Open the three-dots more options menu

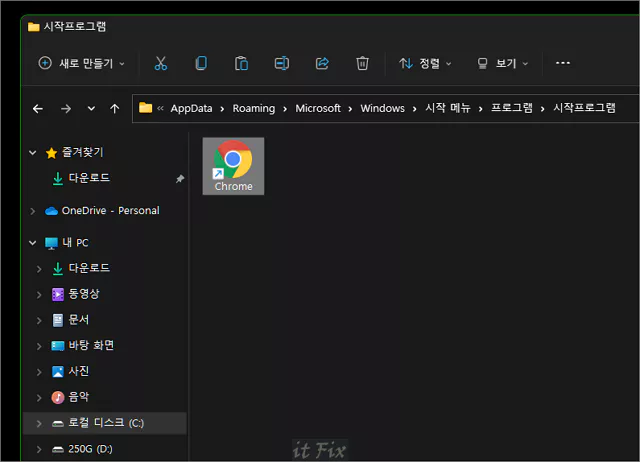[x=563, y=63]
